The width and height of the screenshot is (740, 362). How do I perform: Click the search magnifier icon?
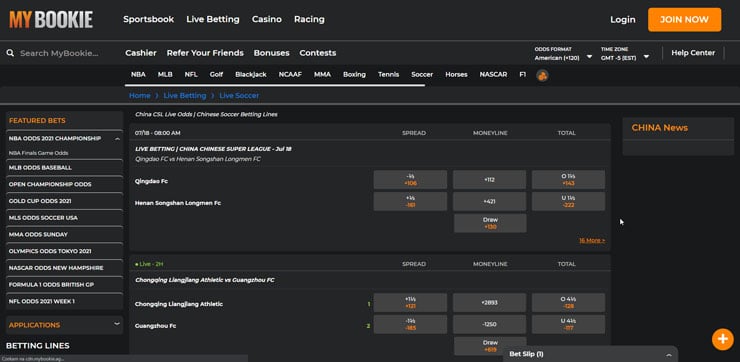pyautogui.click(x=10, y=53)
